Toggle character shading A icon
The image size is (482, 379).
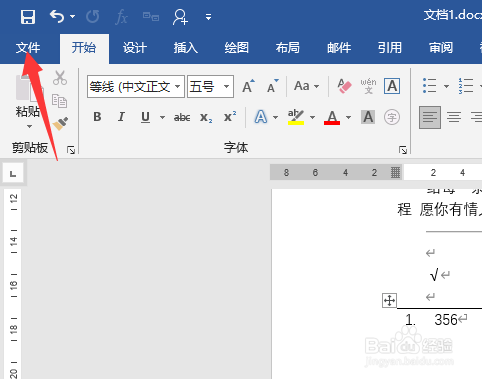(368, 117)
